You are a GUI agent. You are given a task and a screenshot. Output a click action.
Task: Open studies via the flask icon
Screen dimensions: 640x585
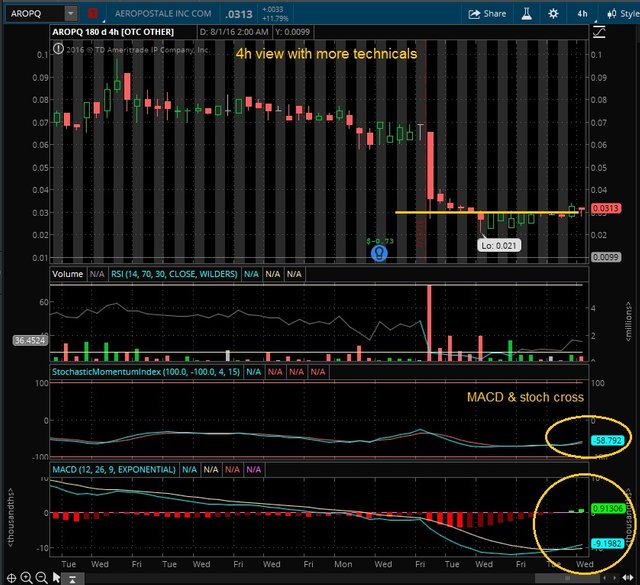pos(527,14)
